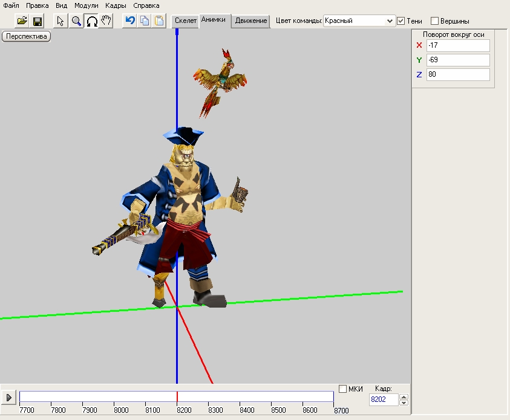510x420 pixels.
Task: Tick the МКИ checkbox
Action: (343, 389)
